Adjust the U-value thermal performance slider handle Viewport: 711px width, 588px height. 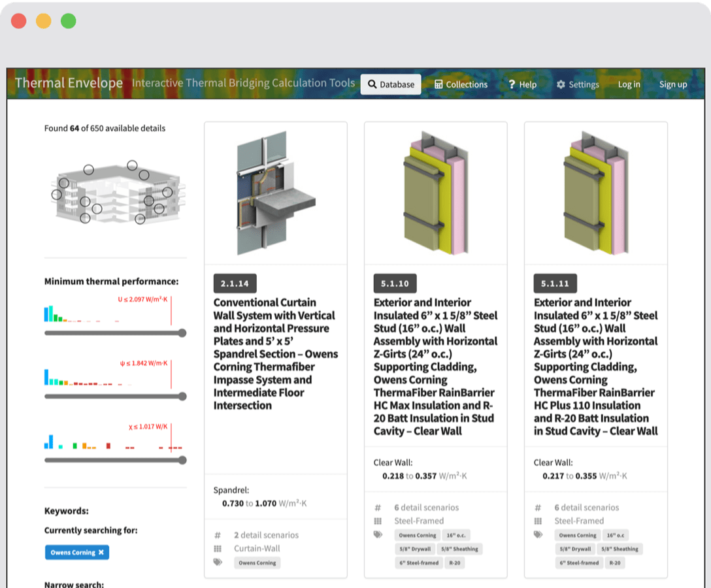(x=182, y=333)
